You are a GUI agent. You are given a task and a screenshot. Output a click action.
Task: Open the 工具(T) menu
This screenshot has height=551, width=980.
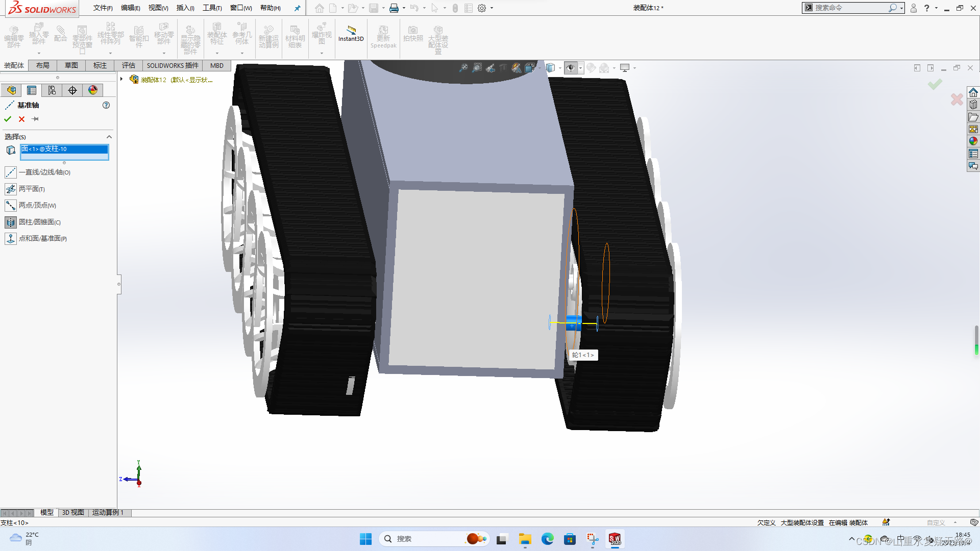click(212, 8)
